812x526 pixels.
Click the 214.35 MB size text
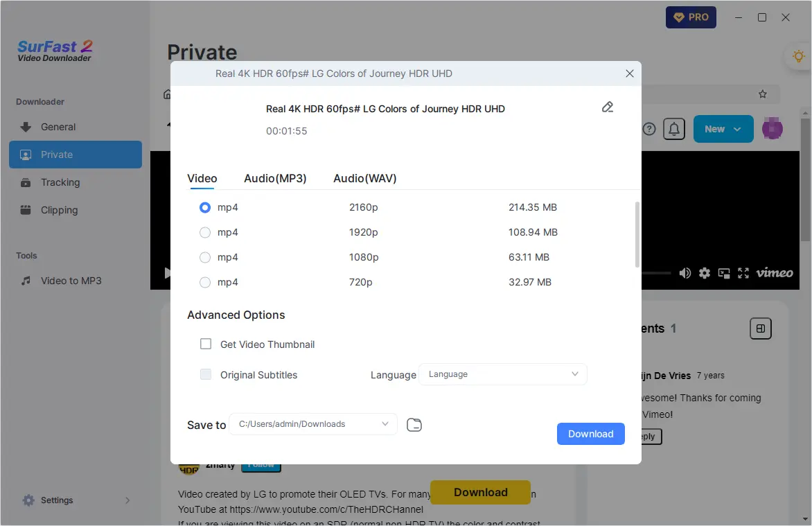tap(532, 207)
